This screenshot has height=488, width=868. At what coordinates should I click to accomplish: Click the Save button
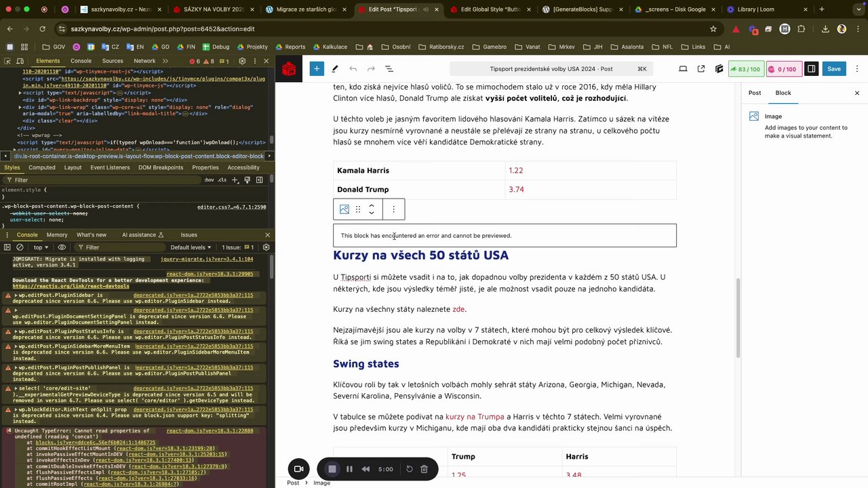[x=834, y=68]
